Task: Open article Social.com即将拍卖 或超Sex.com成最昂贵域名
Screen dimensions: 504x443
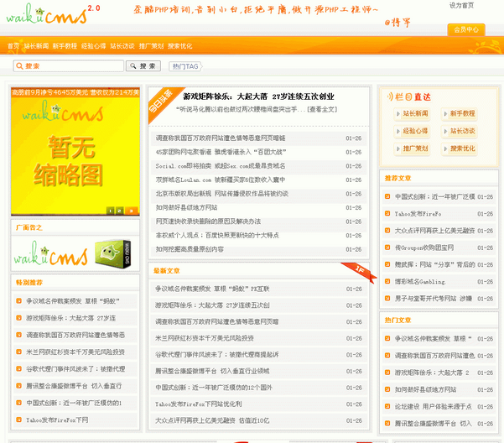Action: 221,166
